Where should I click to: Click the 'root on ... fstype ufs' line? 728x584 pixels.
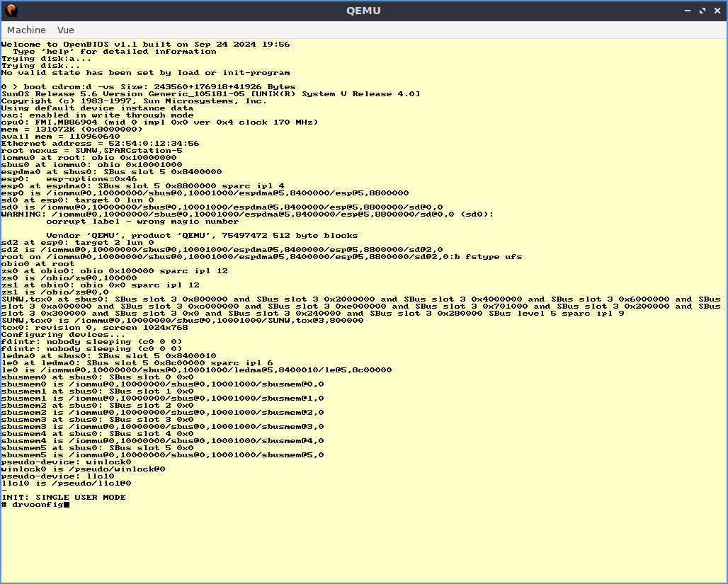click(x=262, y=257)
